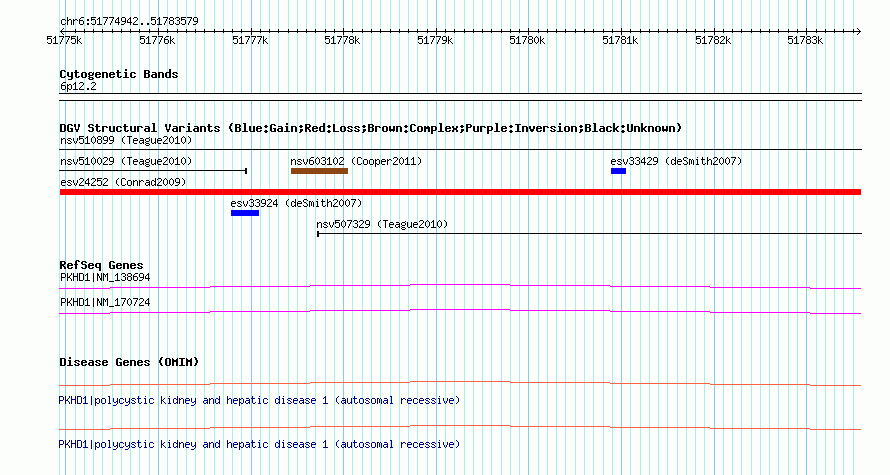Click the blue esv33924 gain bar
This screenshot has height=475, width=890.
[245, 213]
